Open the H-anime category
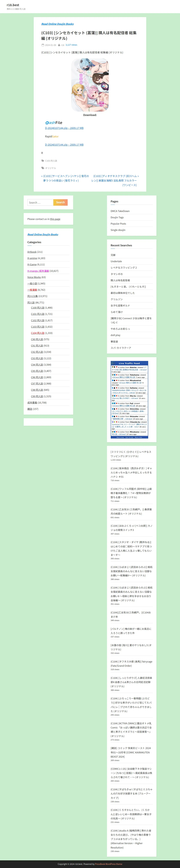This screenshot has width=180, height=868. click(x=32, y=258)
